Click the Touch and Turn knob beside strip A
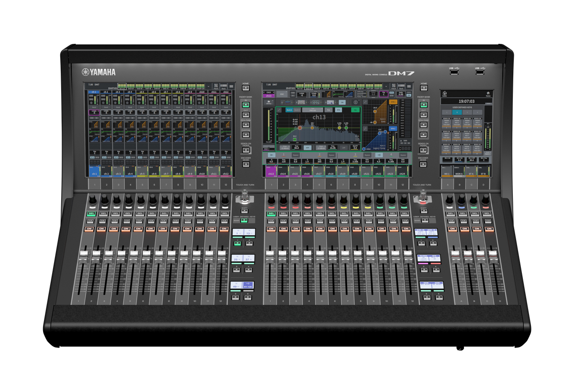The image size is (574, 392). pos(423,196)
